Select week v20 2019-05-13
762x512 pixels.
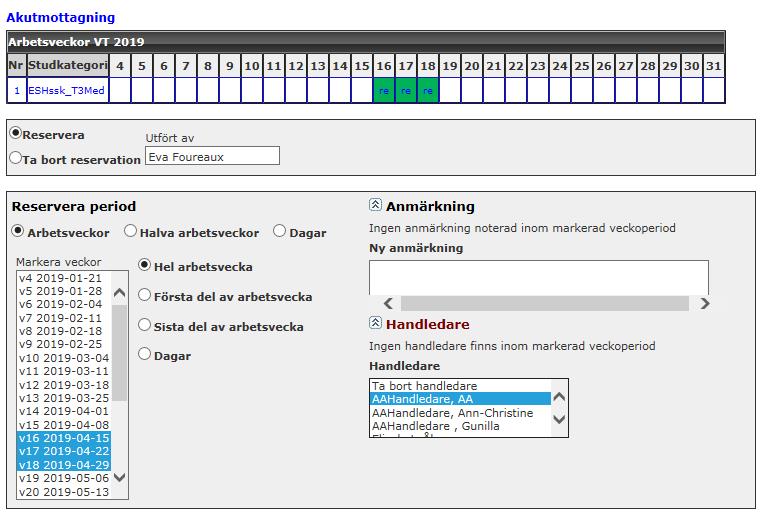[x=64, y=492]
